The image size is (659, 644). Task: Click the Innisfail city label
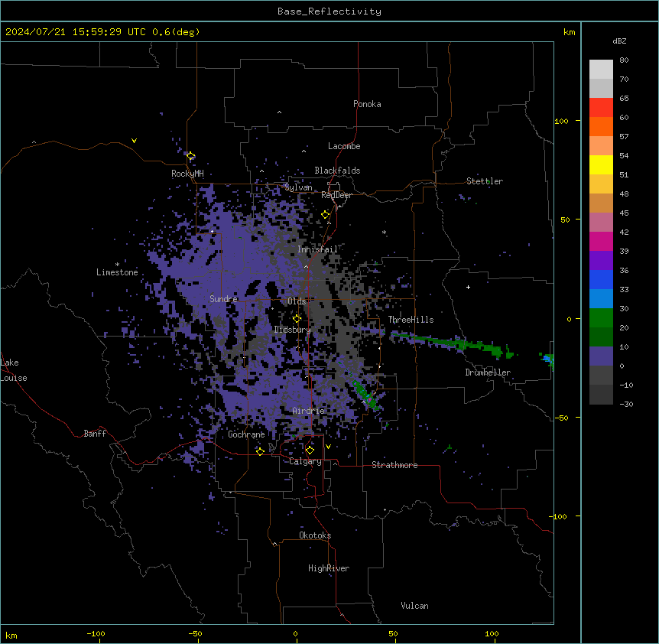(317, 249)
